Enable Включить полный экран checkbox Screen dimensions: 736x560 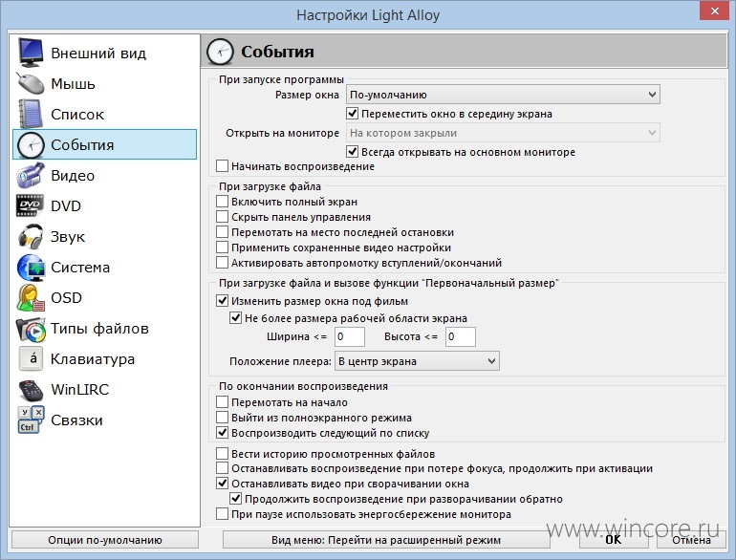point(222,202)
